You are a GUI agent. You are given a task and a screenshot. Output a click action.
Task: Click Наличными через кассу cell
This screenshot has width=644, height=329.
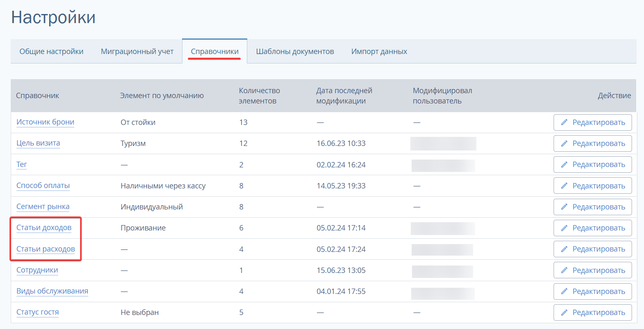pos(163,186)
